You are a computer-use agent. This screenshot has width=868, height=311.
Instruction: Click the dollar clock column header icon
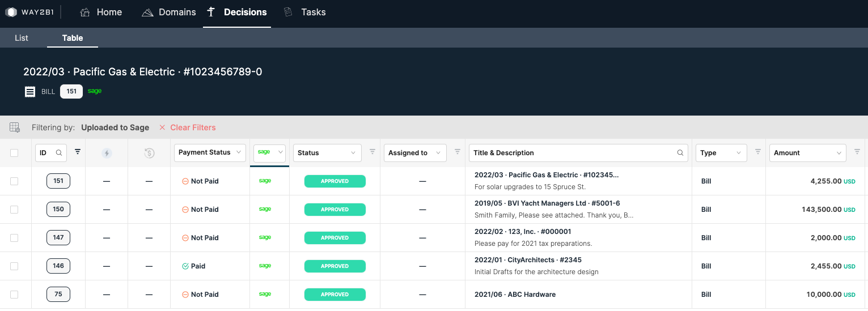click(149, 153)
